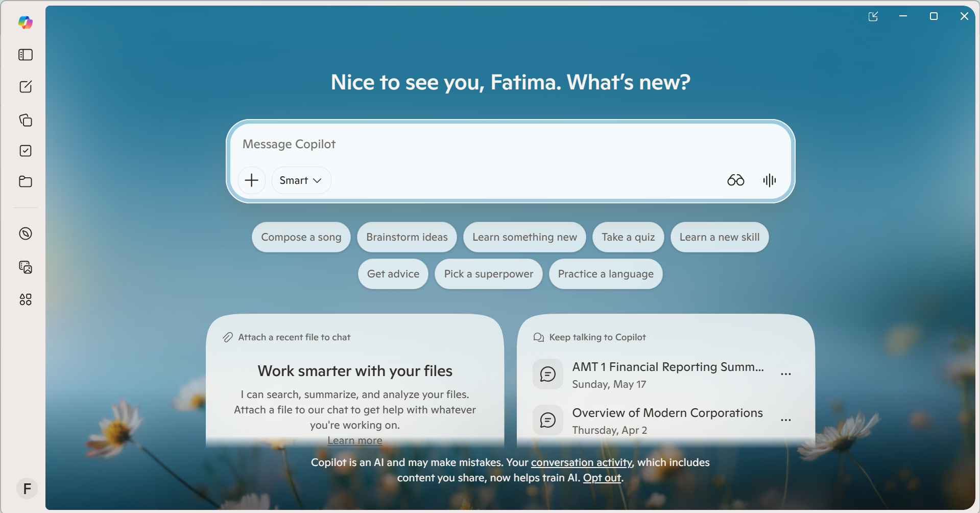Start a new chat with compose icon
The width and height of the screenshot is (980, 513).
pyautogui.click(x=26, y=87)
